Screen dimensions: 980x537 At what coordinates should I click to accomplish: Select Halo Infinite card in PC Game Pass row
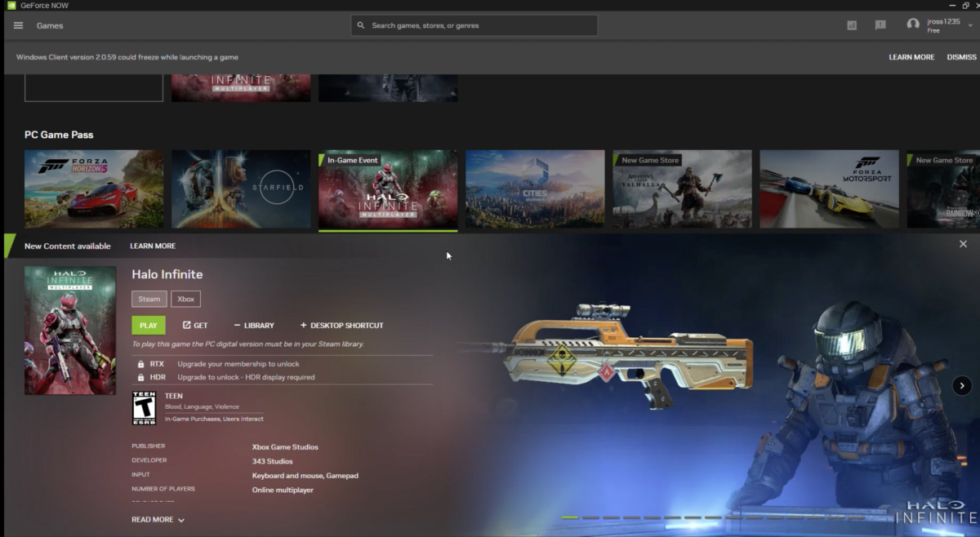tap(388, 189)
